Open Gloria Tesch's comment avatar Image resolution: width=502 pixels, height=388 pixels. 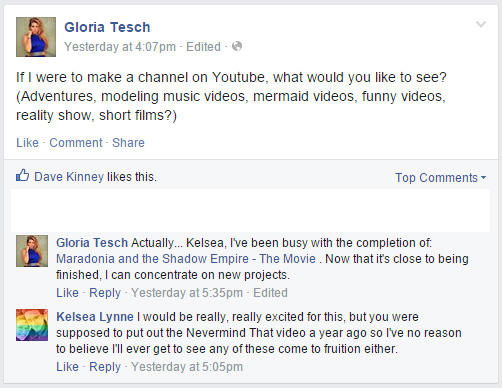click(32, 251)
